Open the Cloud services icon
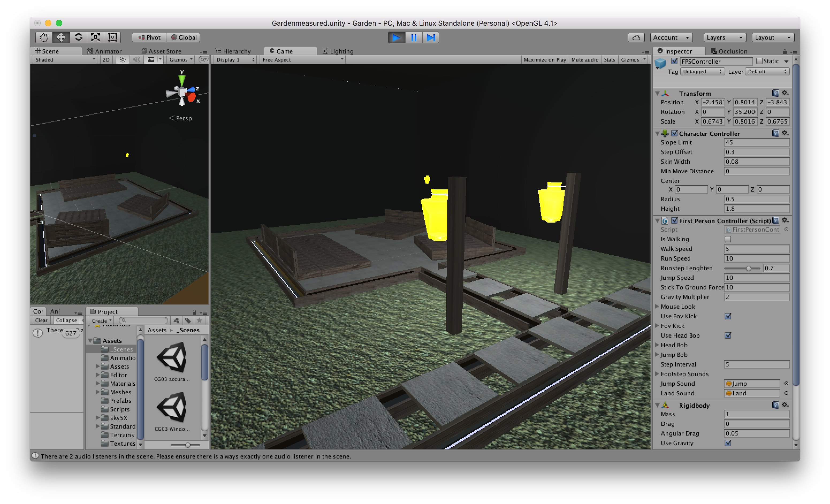Image resolution: width=830 pixels, height=504 pixels. coord(636,37)
